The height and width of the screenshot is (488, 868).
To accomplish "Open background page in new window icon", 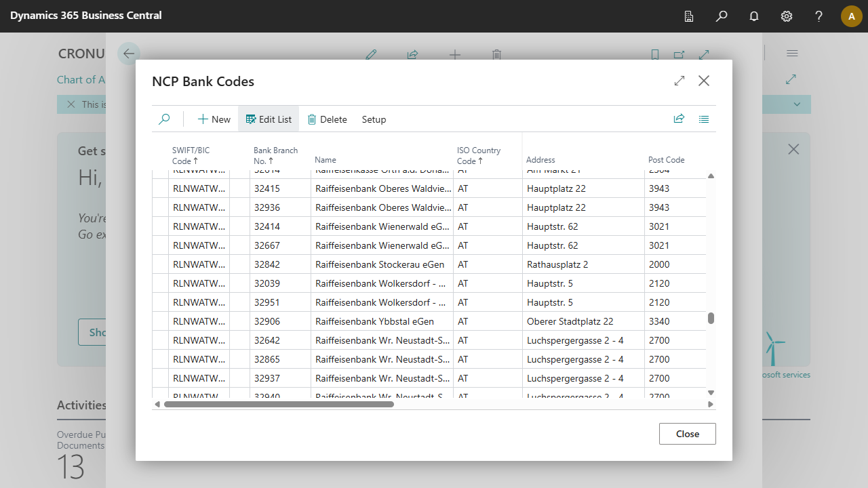I will pyautogui.click(x=679, y=55).
